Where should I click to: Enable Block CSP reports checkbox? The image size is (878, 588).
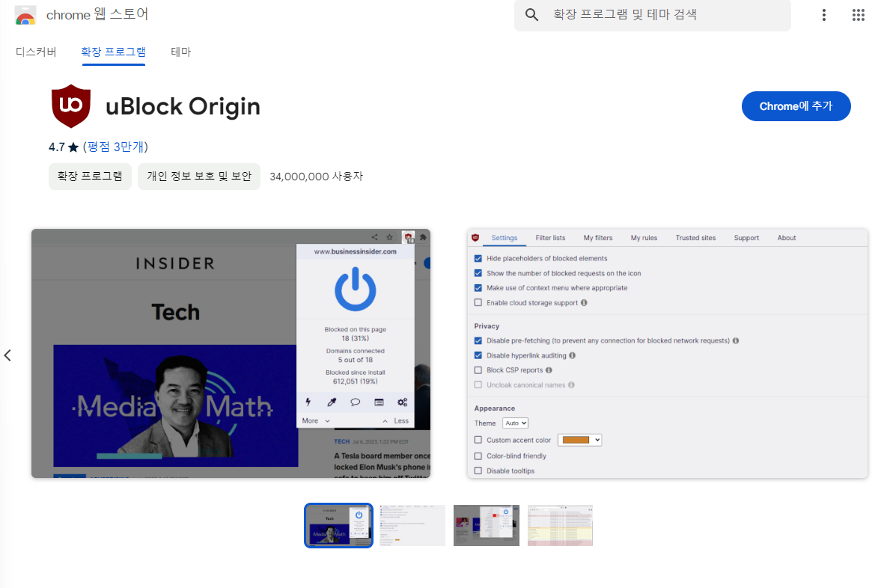(x=478, y=370)
